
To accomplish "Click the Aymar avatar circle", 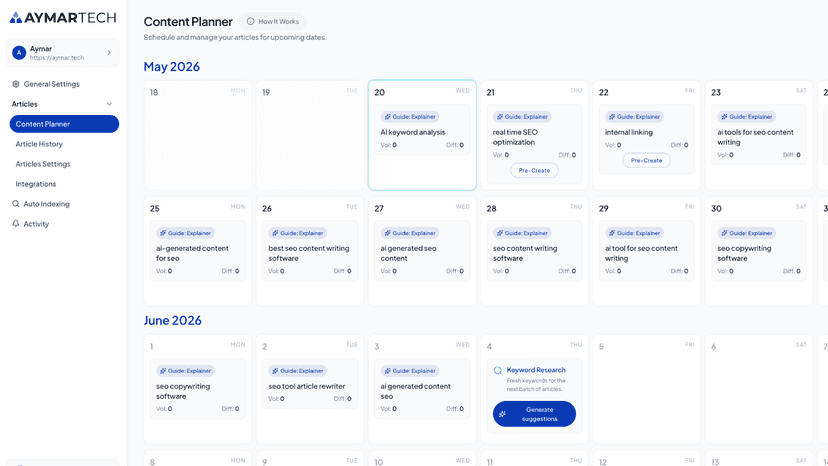I will pos(19,52).
